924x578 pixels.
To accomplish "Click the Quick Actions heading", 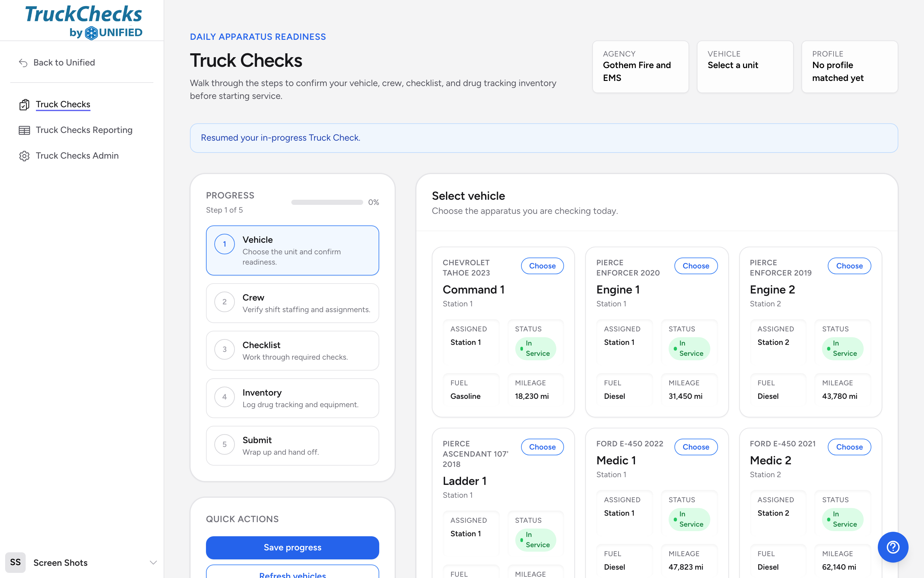I will (x=242, y=520).
